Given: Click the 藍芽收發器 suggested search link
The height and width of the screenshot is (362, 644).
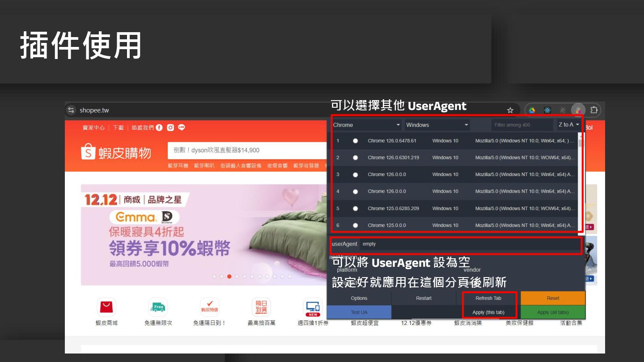Looking at the screenshot, I should tap(306, 166).
